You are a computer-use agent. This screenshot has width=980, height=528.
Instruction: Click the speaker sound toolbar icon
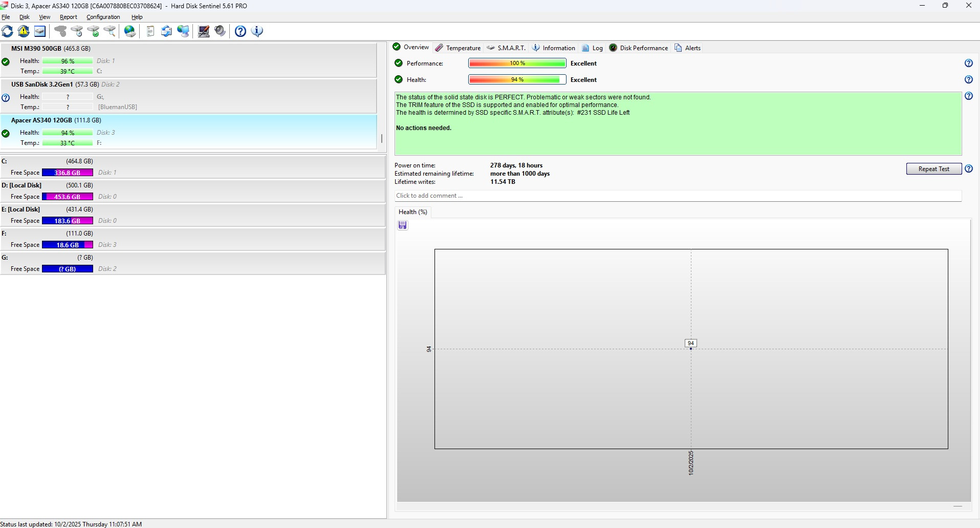(x=220, y=31)
